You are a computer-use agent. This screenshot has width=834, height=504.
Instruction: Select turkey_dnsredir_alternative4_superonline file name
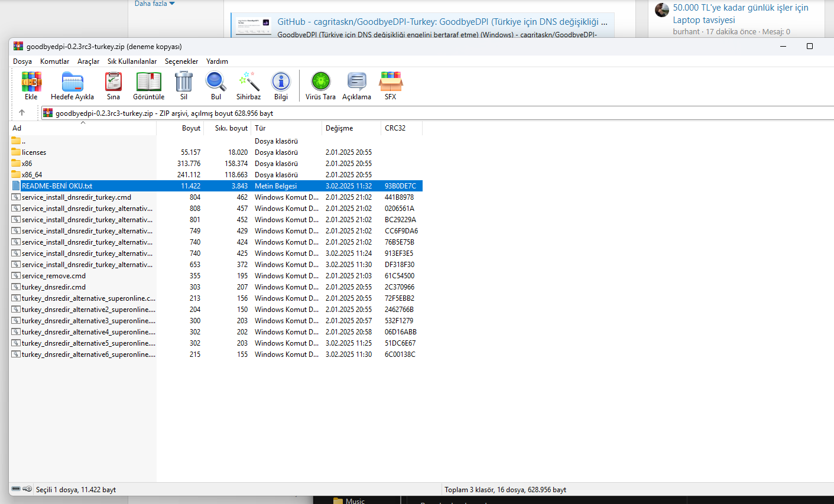[x=89, y=332]
